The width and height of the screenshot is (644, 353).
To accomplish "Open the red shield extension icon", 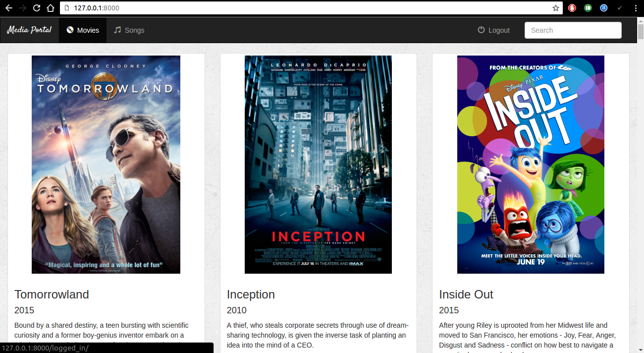I will click(x=572, y=8).
